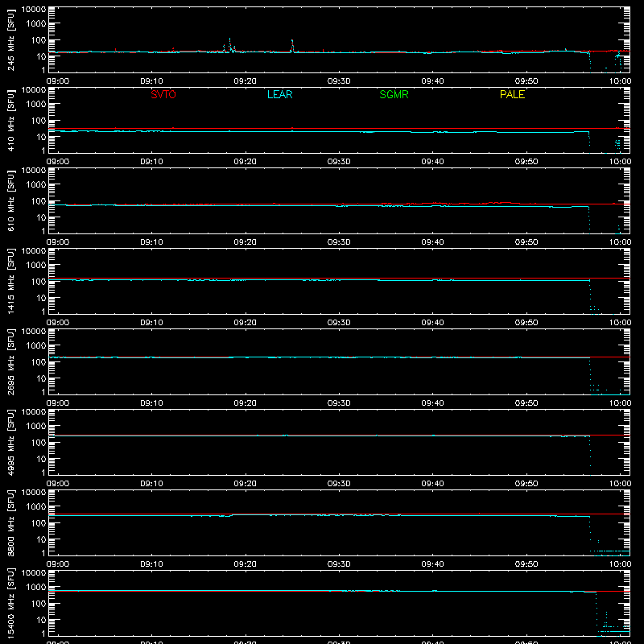Viewport: 644px width, 644px height.
Task: Click the 09:00 tick under the 2695 MHz panel
Action: [58, 403]
